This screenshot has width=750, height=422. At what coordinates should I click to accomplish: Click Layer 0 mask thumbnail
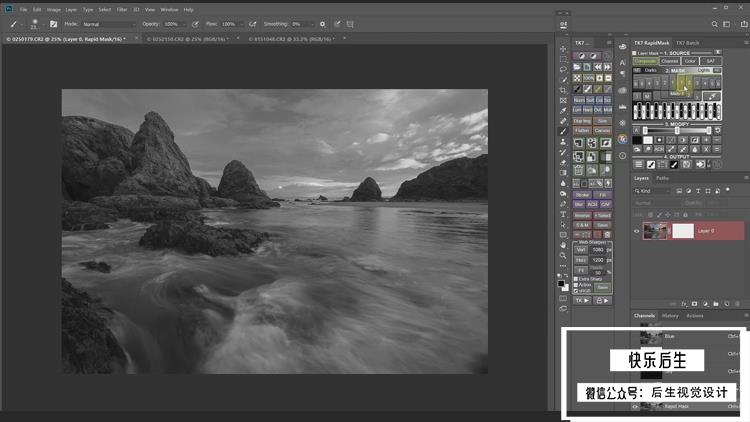click(x=683, y=231)
